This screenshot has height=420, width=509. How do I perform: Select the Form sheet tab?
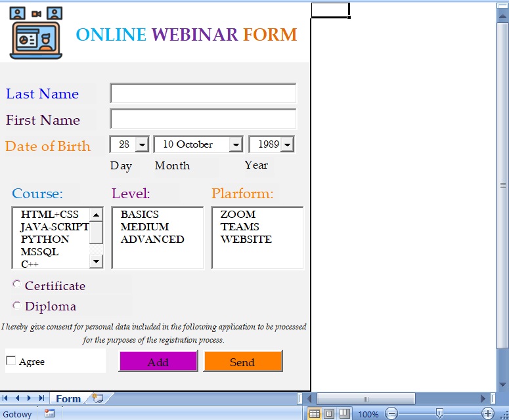point(68,398)
